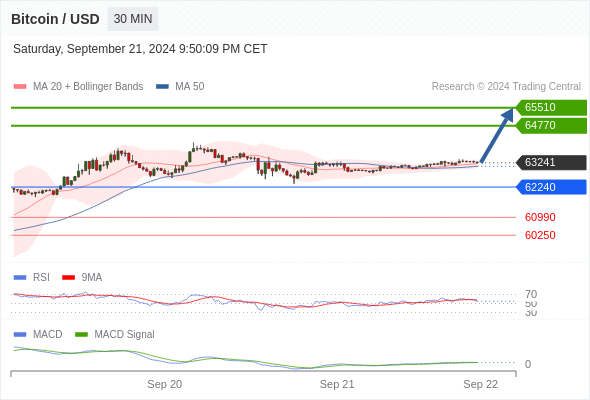
Task: Click the date and time line 'Saturday, September 21, 2024'
Action: (x=140, y=49)
